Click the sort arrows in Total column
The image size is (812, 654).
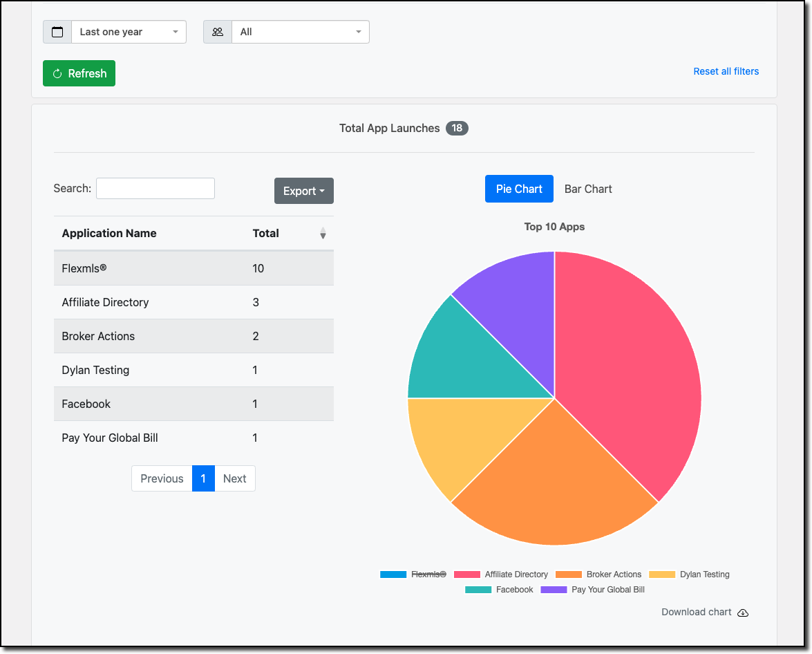pos(323,233)
